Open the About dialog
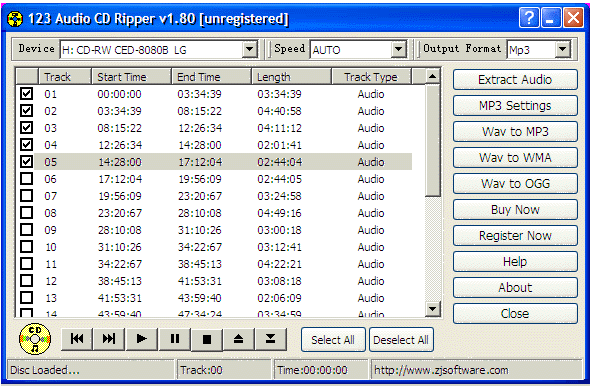 515,288
